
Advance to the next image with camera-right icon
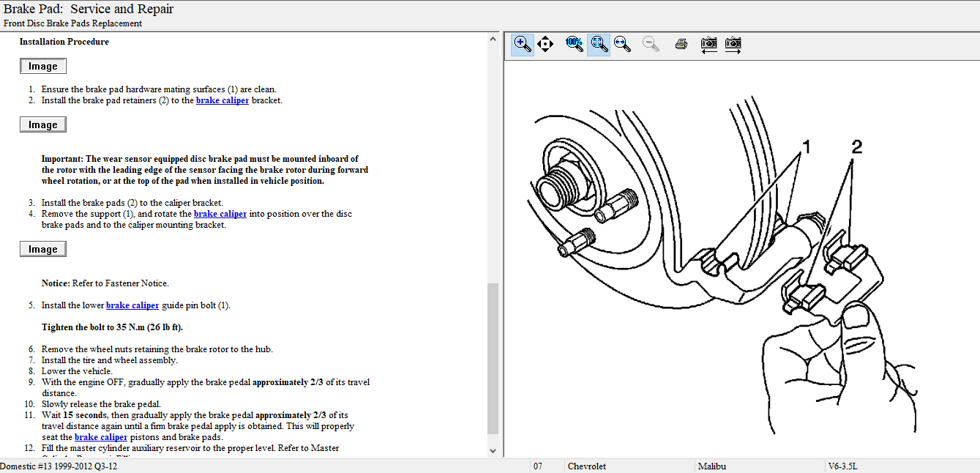pyautogui.click(x=733, y=44)
